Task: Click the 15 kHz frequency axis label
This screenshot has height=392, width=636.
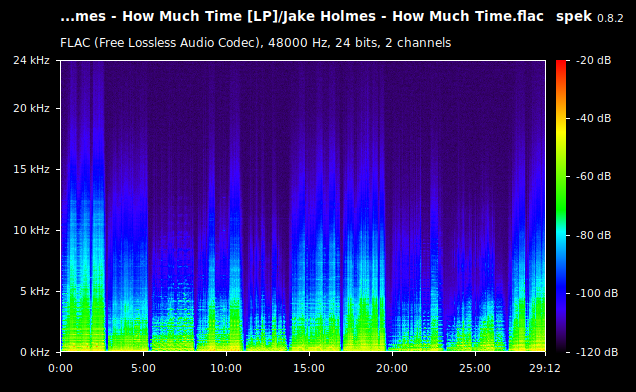Action: 31,169
